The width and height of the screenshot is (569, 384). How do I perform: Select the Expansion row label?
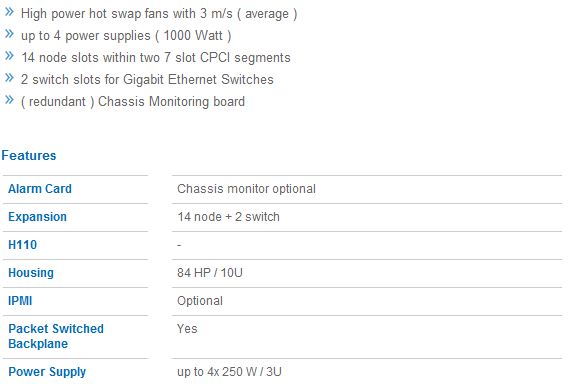[x=37, y=217]
